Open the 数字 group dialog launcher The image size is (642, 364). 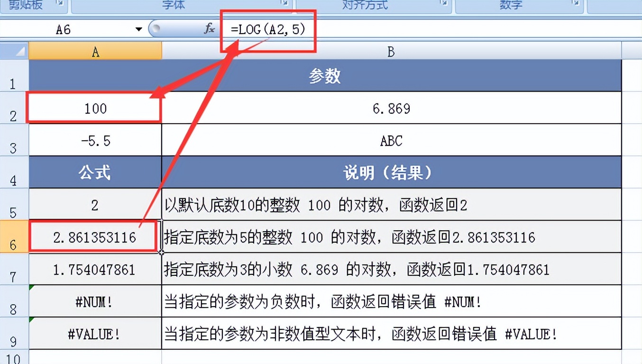[575, 4]
